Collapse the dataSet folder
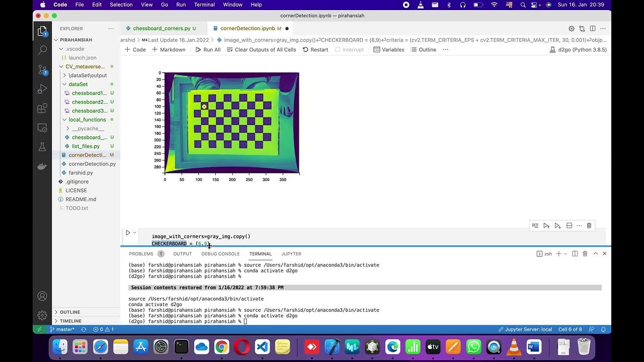Viewport: 644px width, 362px height. click(x=78, y=84)
